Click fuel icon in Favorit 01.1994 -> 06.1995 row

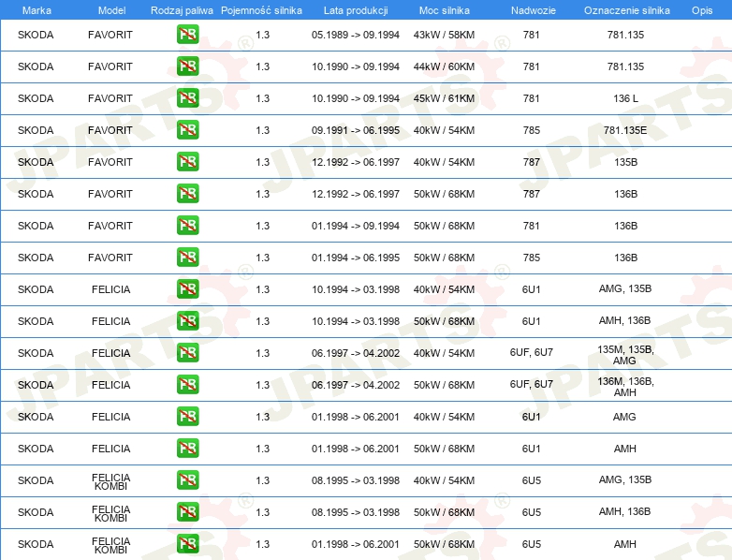(x=187, y=257)
